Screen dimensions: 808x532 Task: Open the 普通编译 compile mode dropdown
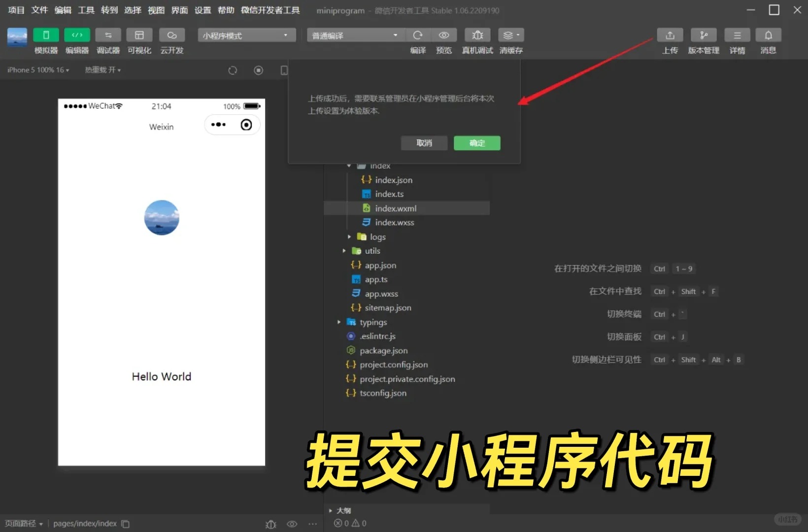(x=355, y=35)
